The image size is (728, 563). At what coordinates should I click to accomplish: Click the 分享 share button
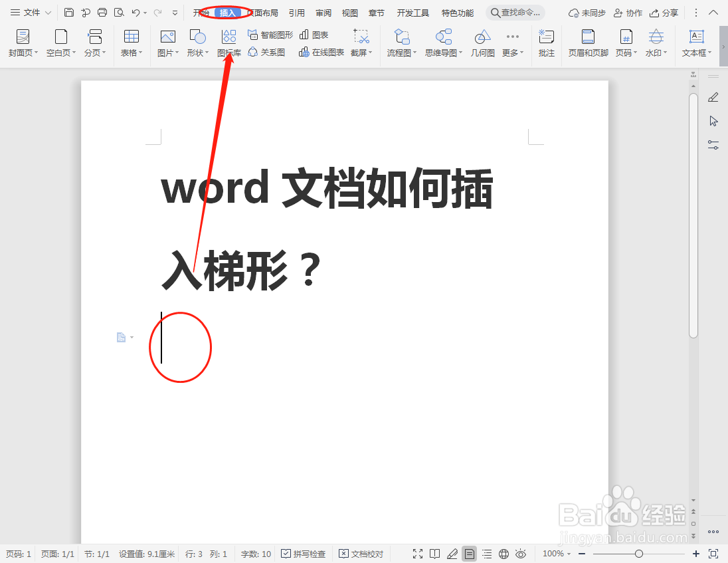click(x=664, y=13)
